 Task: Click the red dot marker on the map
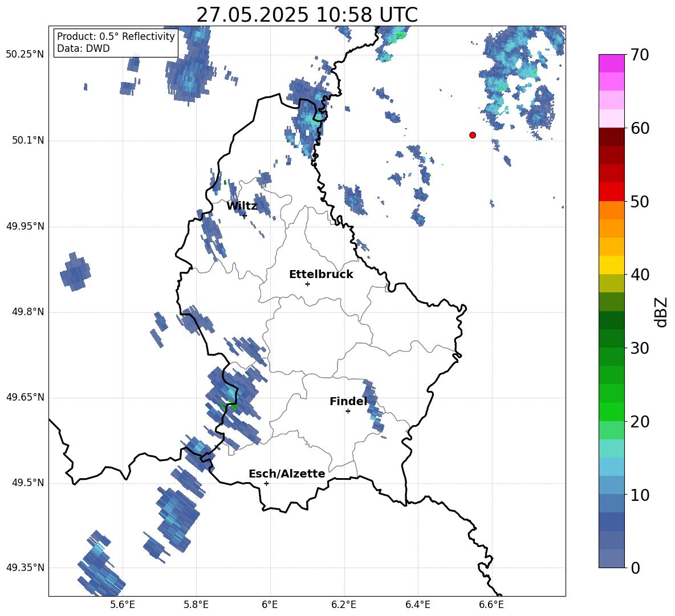pos(473,135)
